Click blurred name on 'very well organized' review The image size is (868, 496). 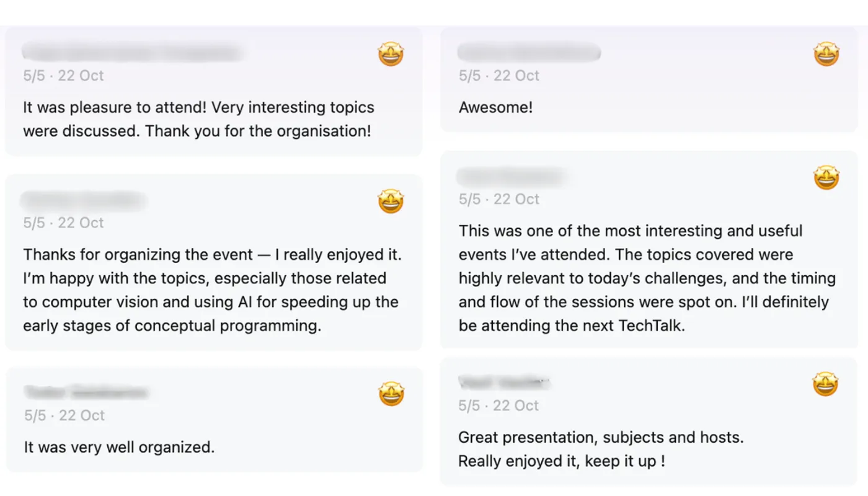tap(86, 392)
